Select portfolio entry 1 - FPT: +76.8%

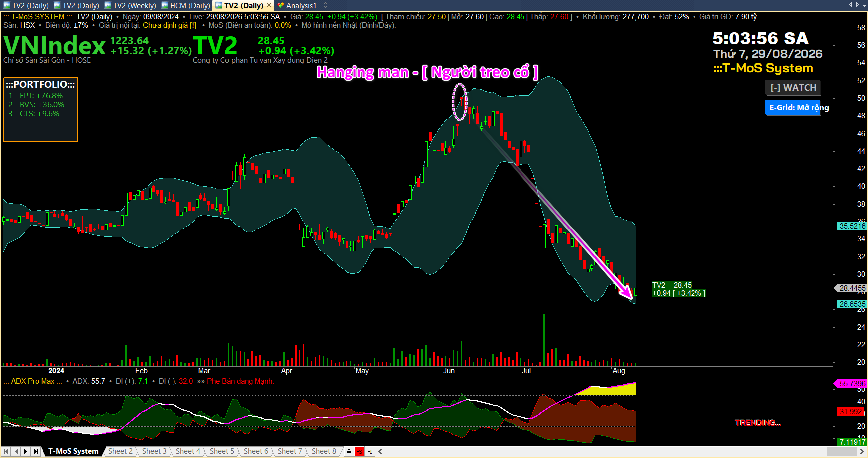click(x=36, y=96)
